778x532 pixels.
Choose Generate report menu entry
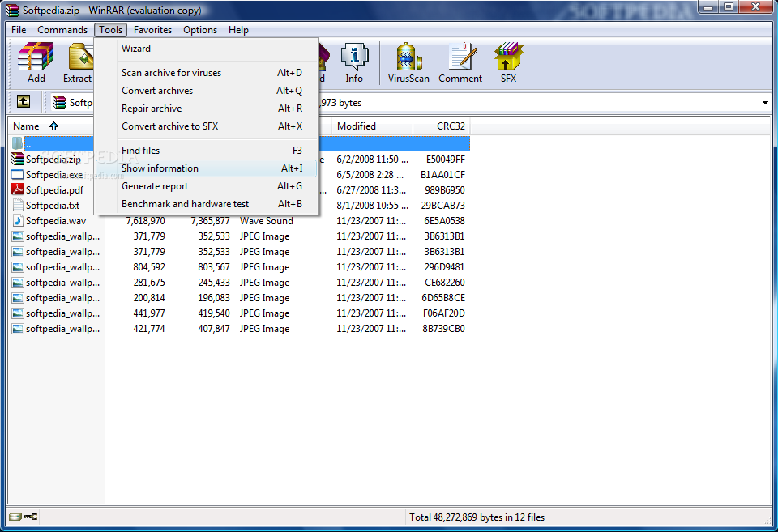pyautogui.click(x=207, y=186)
